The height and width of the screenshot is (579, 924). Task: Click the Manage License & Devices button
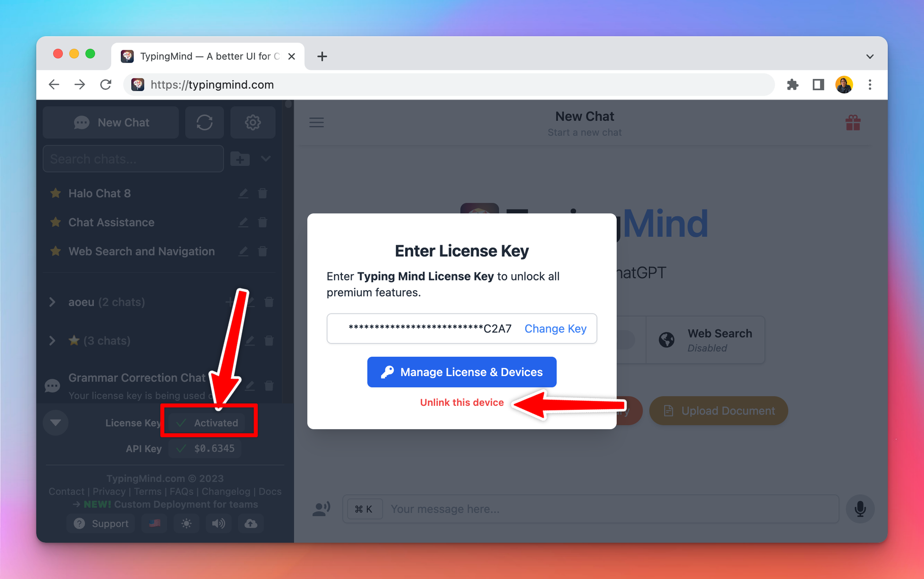point(462,372)
